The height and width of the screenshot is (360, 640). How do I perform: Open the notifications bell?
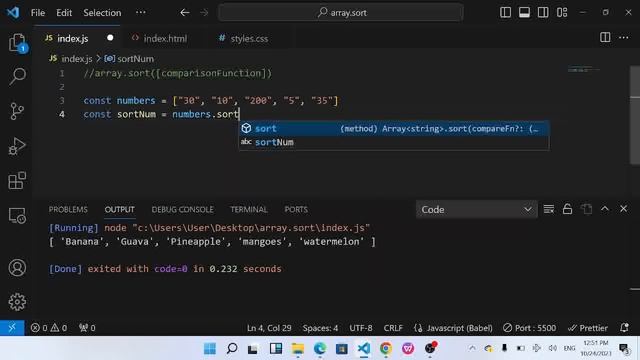(x=624, y=328)
